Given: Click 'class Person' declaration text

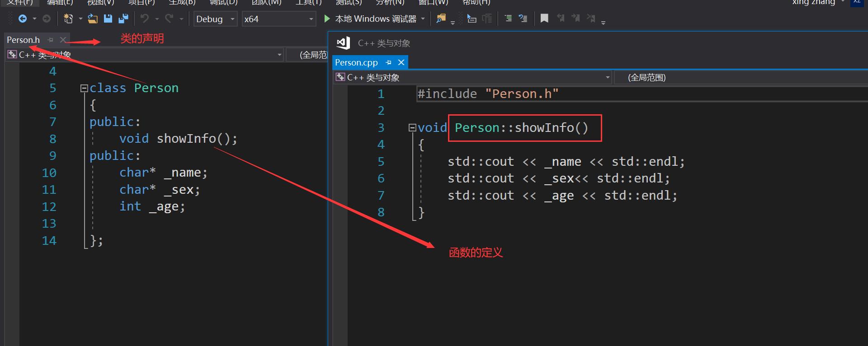Looking at the screenshot, I should [134, 88].
